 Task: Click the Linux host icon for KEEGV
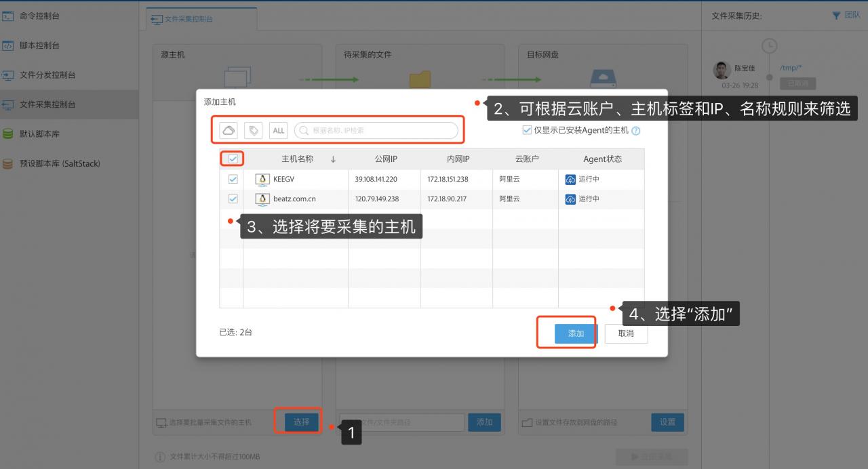262,180
